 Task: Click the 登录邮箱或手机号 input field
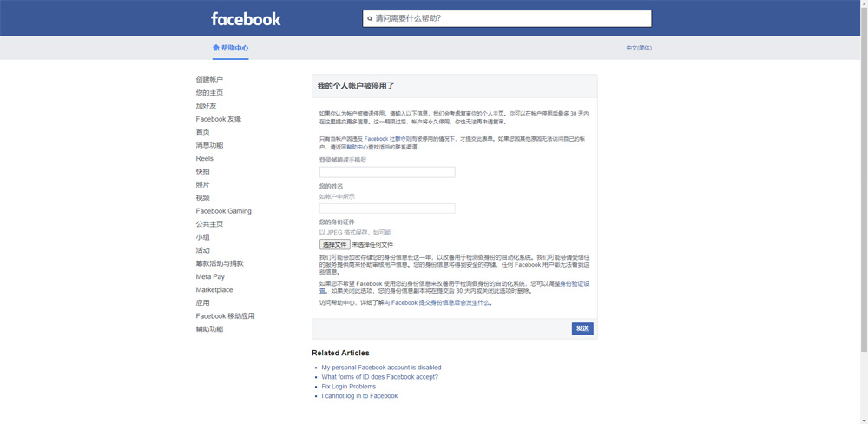pos(387,172)
